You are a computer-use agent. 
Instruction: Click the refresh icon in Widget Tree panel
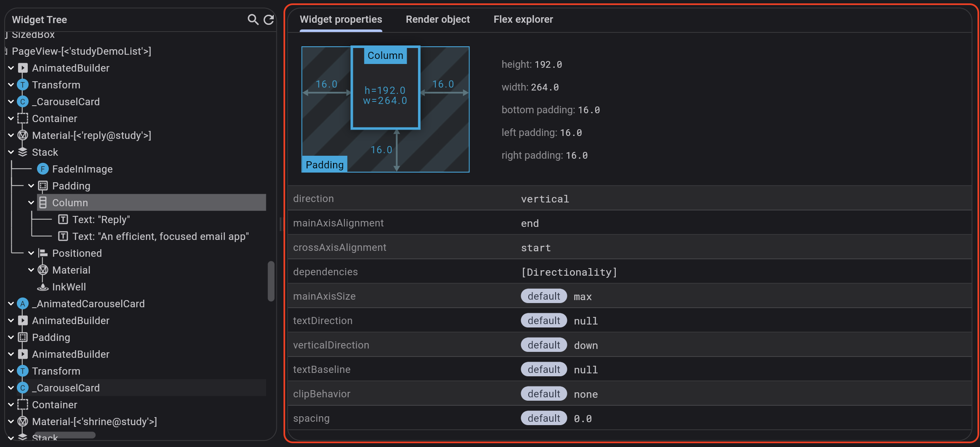[x=269, y=19]
